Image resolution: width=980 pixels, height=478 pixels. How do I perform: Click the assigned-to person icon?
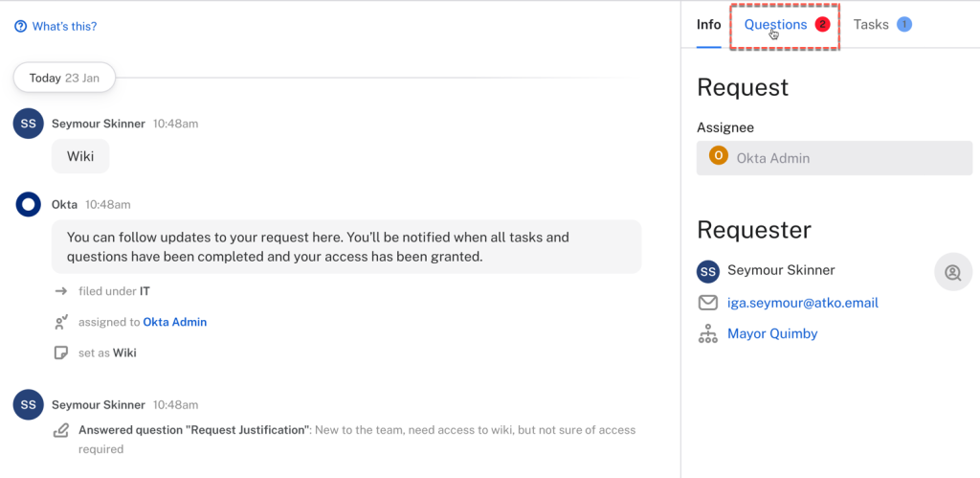(x=61, y=322)
